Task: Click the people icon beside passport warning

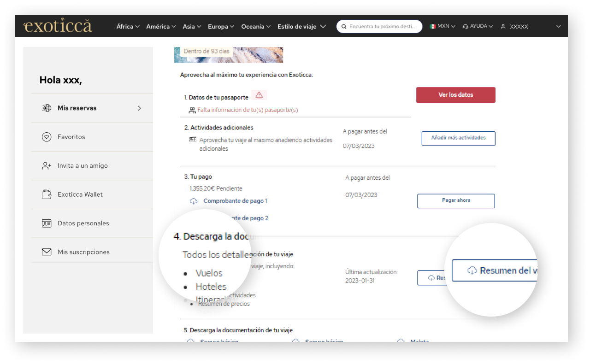Action: pos(192,110)
